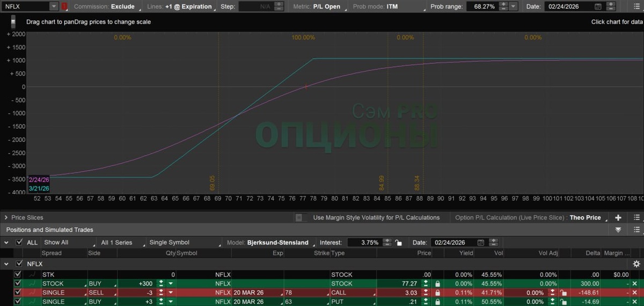Adjust the Prob range stepper
The image size is (644, 306).
(x=503, y=6)
